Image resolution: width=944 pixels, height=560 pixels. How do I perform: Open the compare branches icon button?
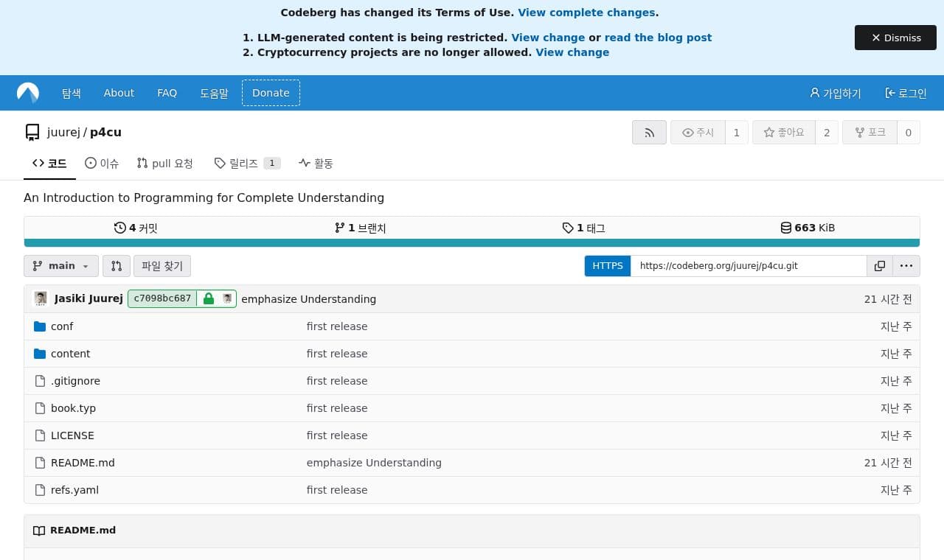(117, 266)
